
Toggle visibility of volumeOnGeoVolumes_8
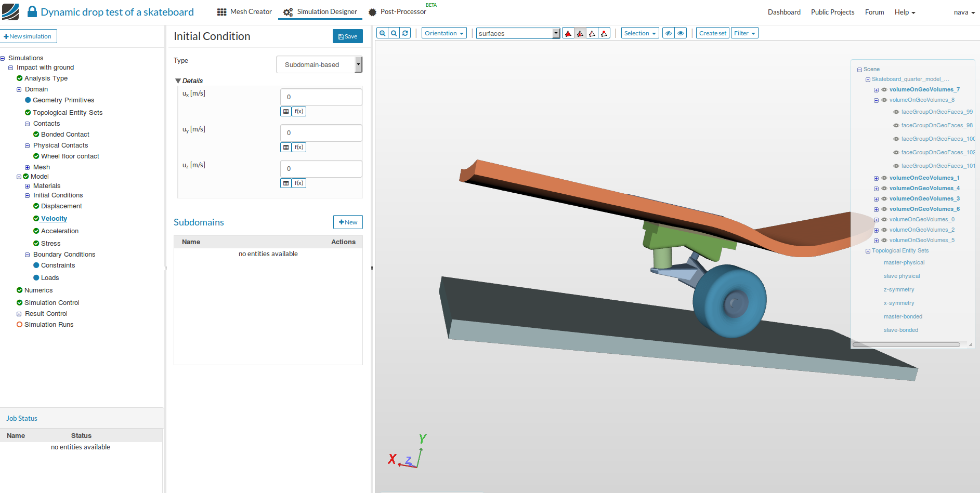(x=884, y=100)
